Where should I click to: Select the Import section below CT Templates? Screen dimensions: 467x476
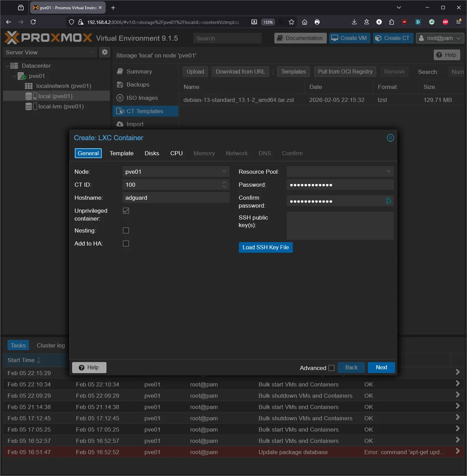(x=134, y=124)
